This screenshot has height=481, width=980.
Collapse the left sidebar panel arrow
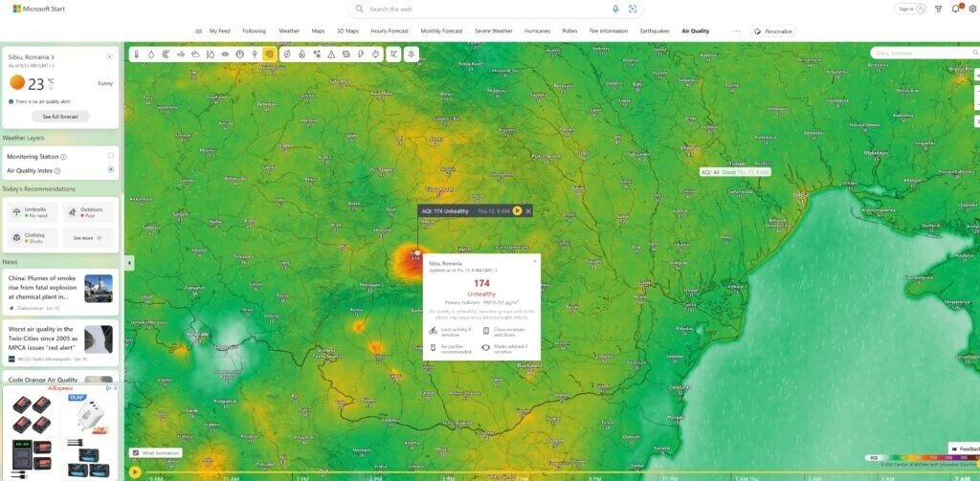click(129, 263)
